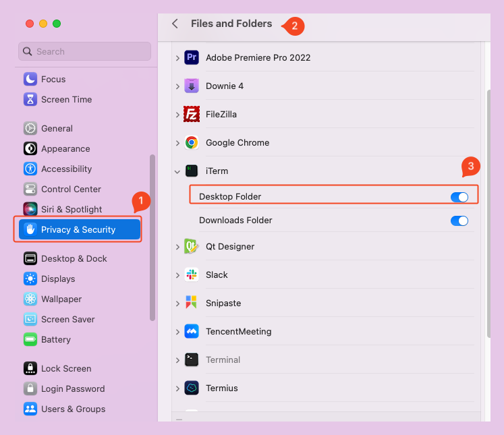The image size is (504, 435).
Task: Open Privacy & Security in sidebar
Action: point(78,230)
